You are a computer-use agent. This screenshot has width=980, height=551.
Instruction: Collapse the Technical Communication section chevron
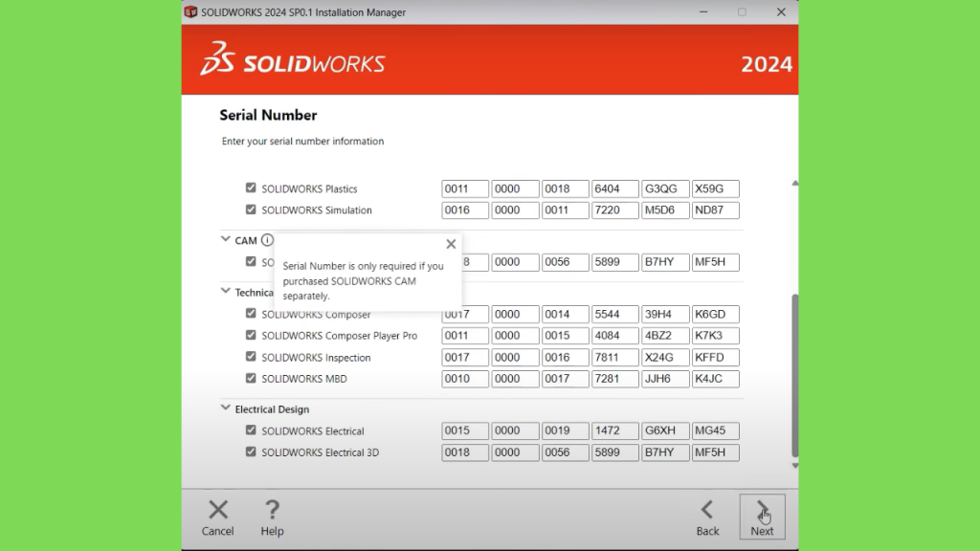pos(226,291)
